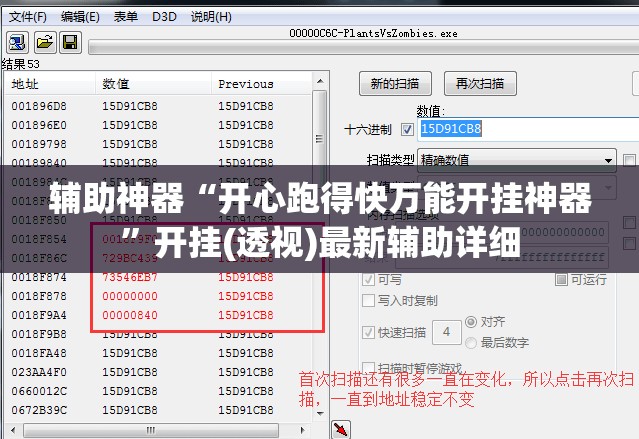Select address row 0018FA48

point(158,353)
